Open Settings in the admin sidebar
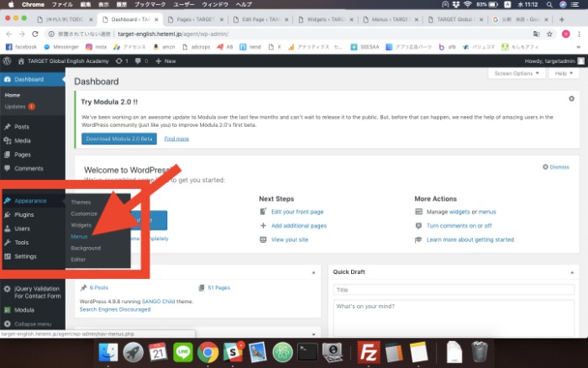588x368 pixels. point(25,256)
